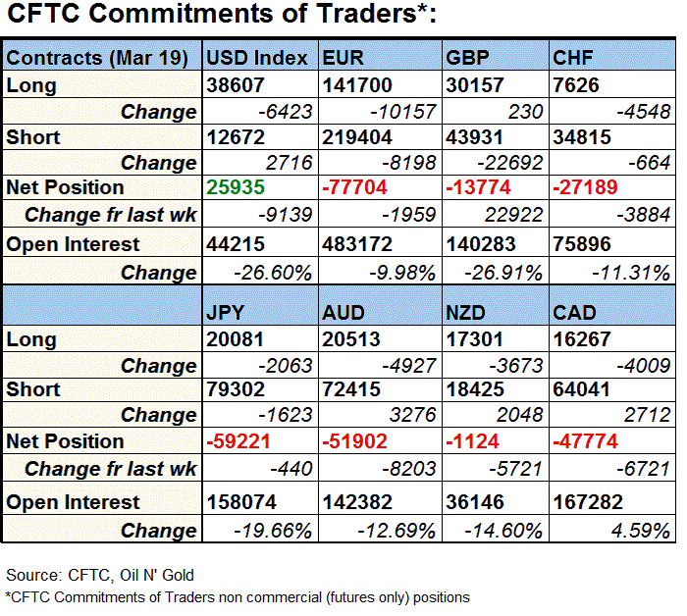Image resolution: width=687 pixels, height=616 pixels.
Task: Select the EUR column header
Action: [x=343, y=58]
